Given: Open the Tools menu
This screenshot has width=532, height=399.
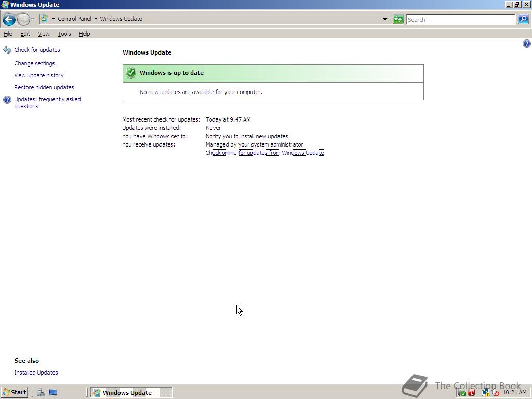Looking at the screenshot, I should (x=64, y=34).
